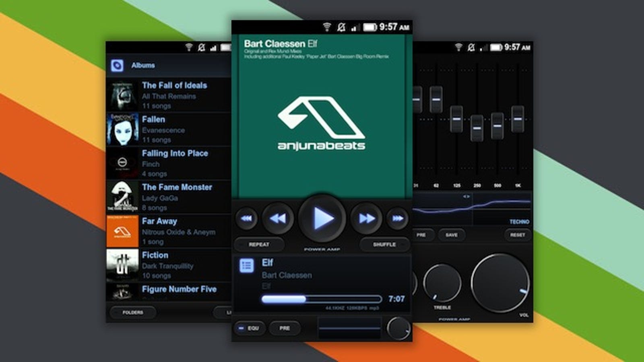This screenshot has width=644, height=362.
Task: Open The Fame Monster album
Action: (x=169, y=197)
